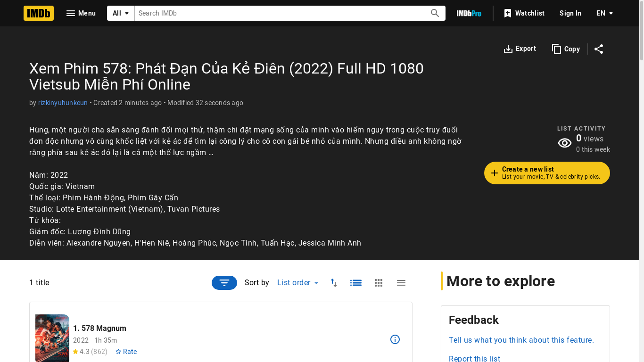Open the hamburger Menu

click(x=81, y=13)
